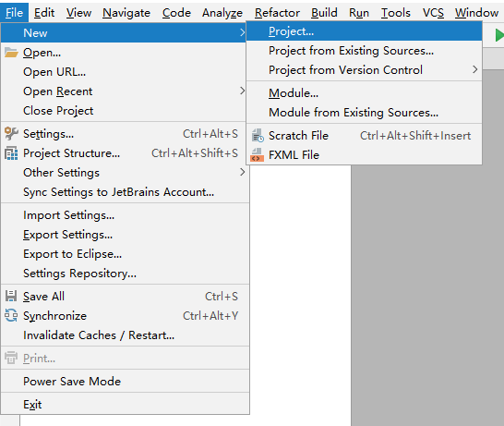Select Project from Version Control
Screen dimensions: 504x426
coord(365,70)
